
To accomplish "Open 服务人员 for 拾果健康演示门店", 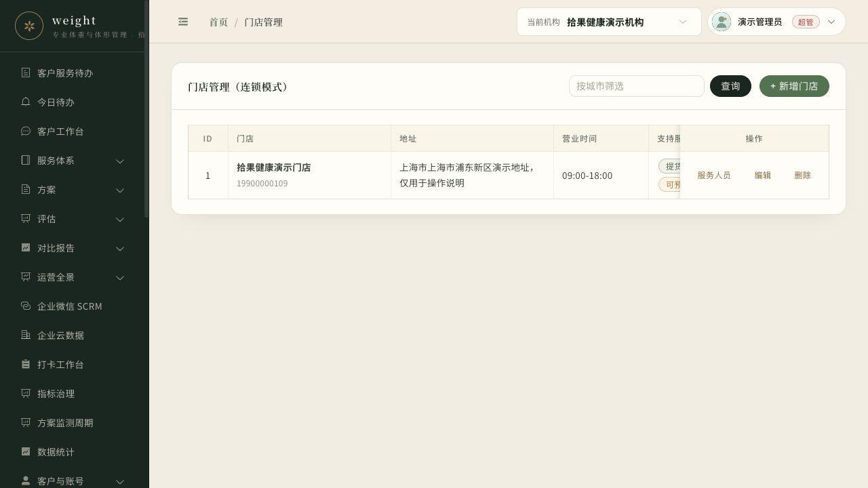I will point(714,175).
